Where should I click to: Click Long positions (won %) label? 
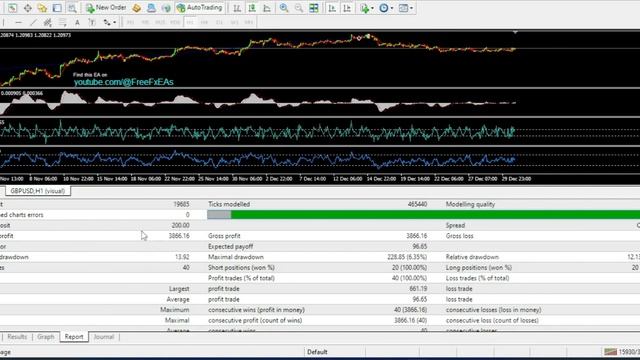point(479,268)
